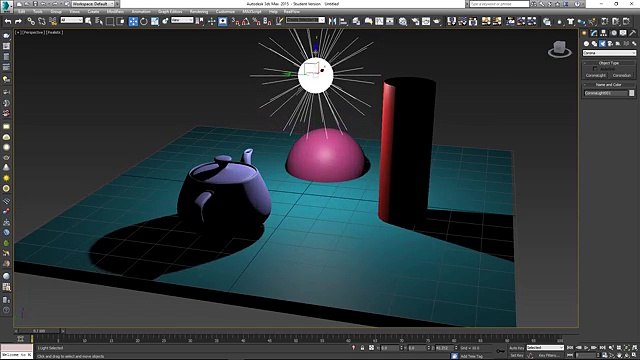Open the Corona light category dropdown
This screenshot has height=360, width=640.
(609, 53)
